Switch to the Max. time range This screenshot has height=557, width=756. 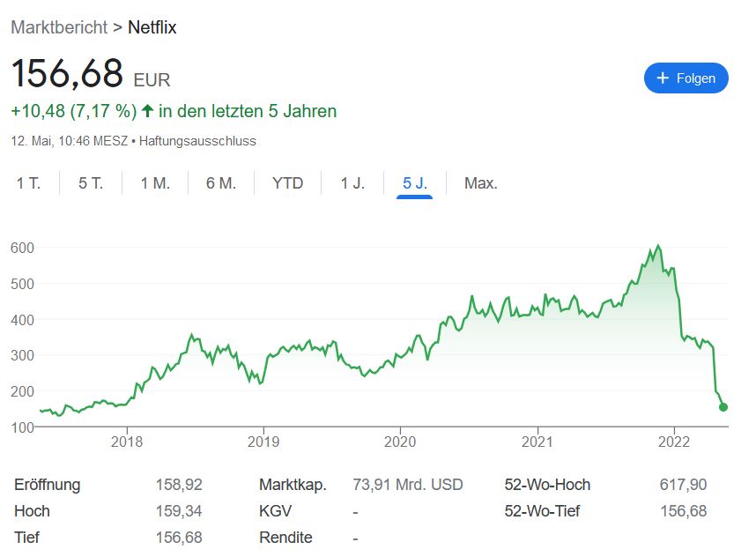click(x=479, y=182)
